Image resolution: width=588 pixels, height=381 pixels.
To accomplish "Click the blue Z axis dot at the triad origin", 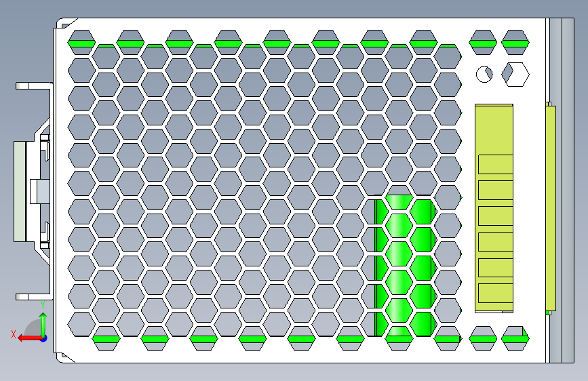I will 44,338.
